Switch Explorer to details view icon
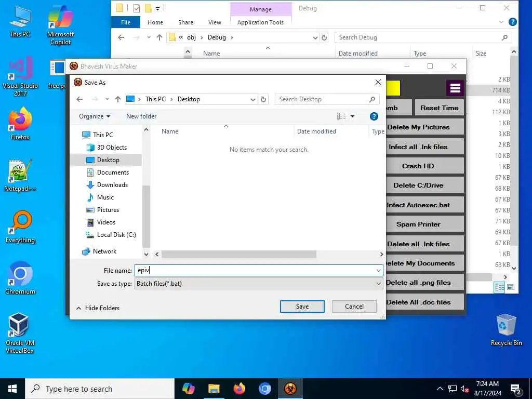 [499, 287]
